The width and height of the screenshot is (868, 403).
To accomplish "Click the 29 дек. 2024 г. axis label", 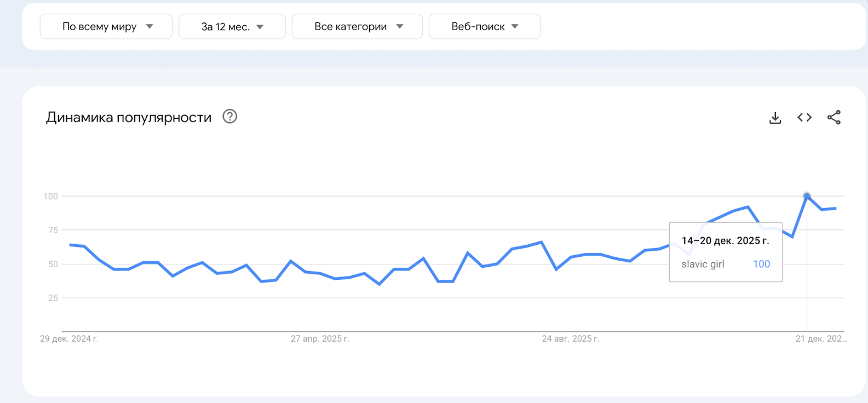I will [x=69, y=338].
